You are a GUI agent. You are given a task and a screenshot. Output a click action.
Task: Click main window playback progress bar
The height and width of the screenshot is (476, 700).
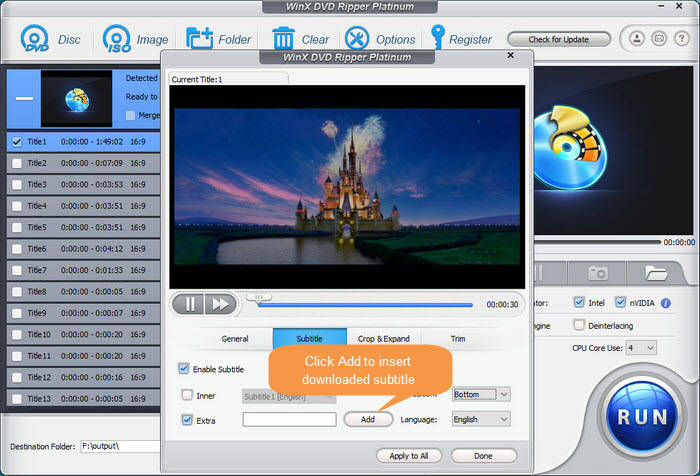(x=597, y=242)
